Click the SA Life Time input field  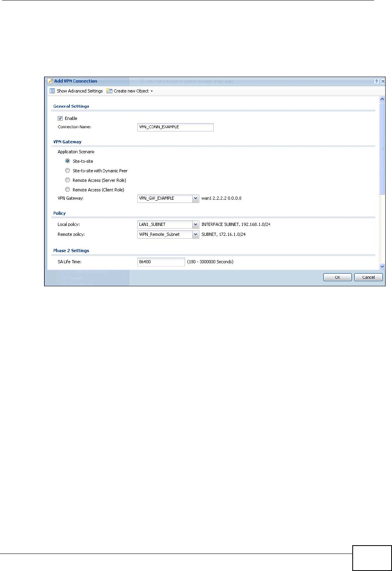(x=161, y=262)
